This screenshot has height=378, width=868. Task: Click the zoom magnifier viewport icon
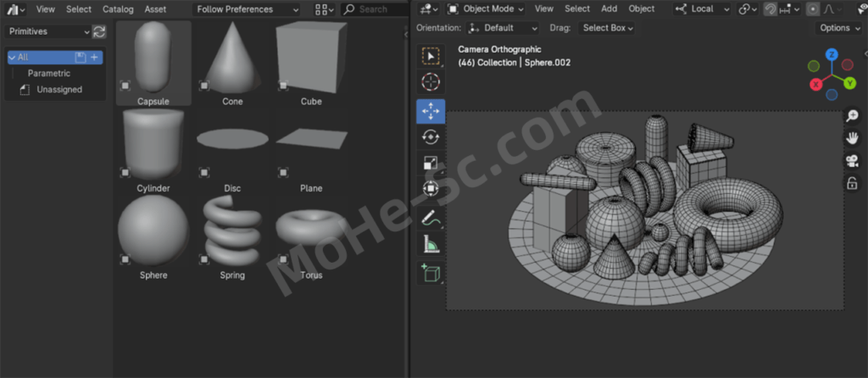pos(852,116)
